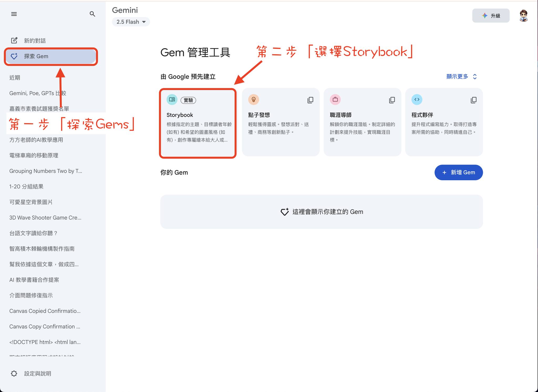Expand 顯示更多 to show more Gems

point(461,76)
